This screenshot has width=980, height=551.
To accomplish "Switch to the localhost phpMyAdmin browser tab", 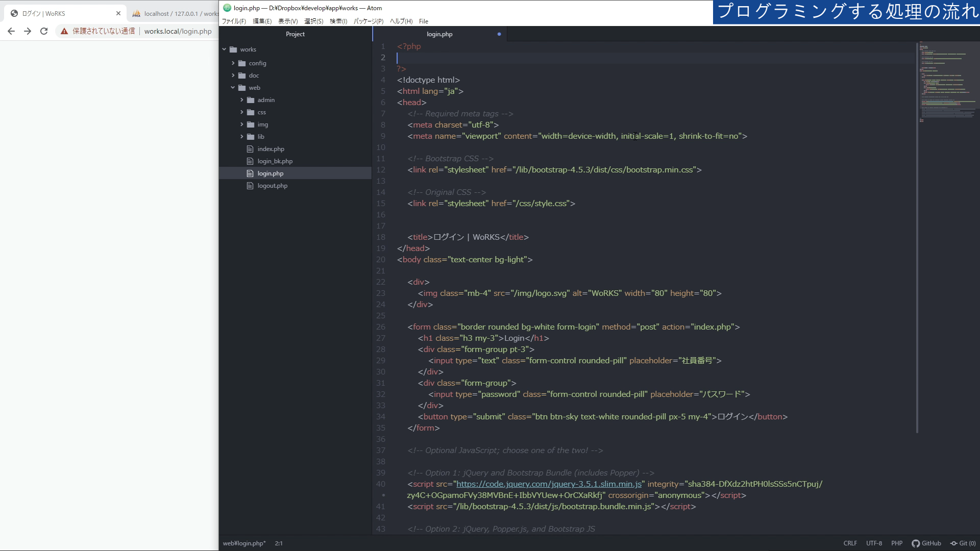I will coord(175,14).
